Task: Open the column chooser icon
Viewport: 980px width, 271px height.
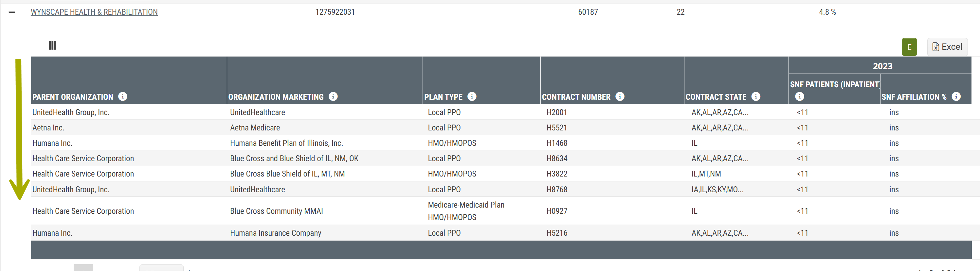Action: 52,46
